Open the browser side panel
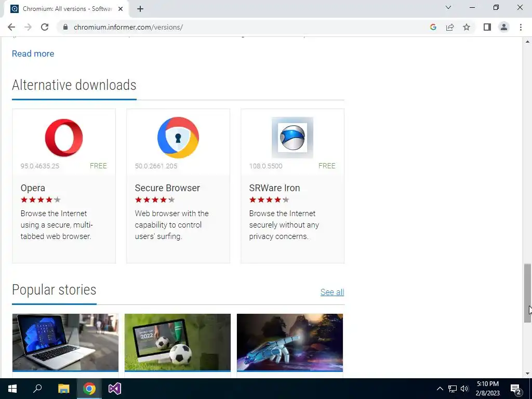The width and height of the screenshot is (532, 399). tap(487, 27)
